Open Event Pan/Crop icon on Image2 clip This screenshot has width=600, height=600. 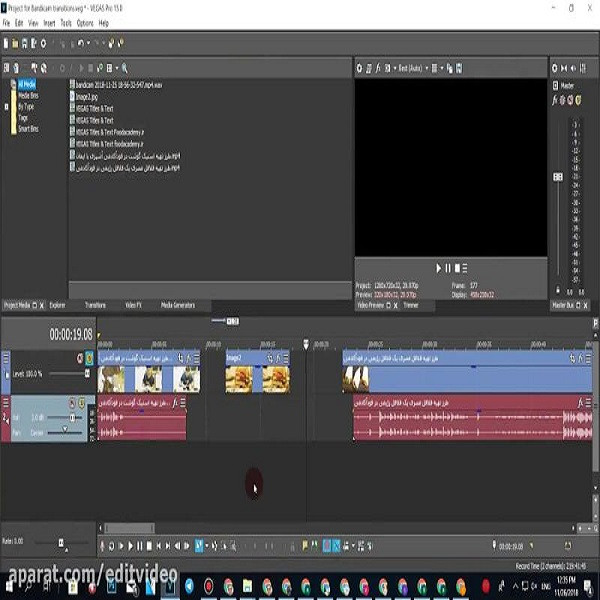click(270, 358)
